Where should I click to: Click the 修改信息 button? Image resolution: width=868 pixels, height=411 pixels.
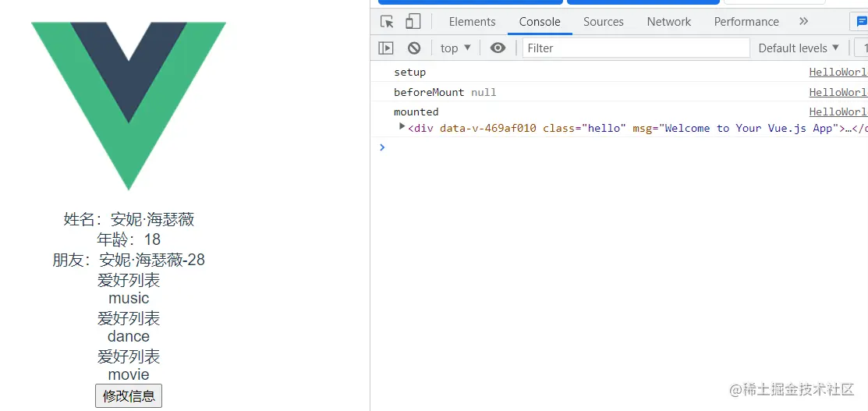coord(129,395)
